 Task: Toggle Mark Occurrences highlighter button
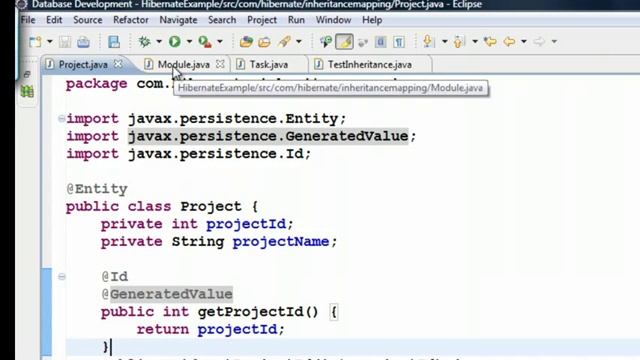click(344, 42)
